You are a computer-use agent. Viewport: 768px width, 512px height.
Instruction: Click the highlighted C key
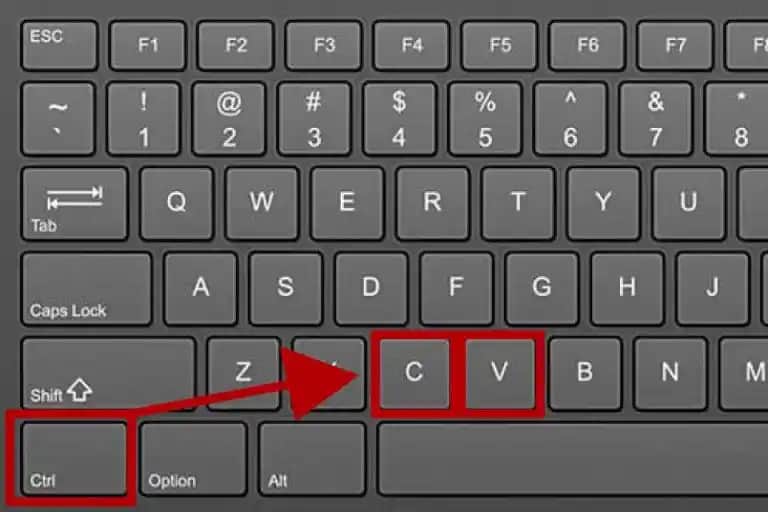[x=414, y=373]
